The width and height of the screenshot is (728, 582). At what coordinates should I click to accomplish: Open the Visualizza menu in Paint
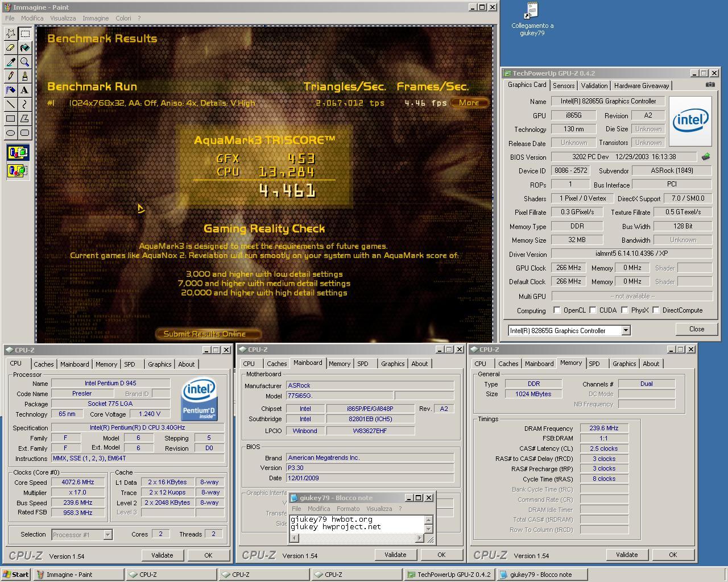click(x=63, y=18)
